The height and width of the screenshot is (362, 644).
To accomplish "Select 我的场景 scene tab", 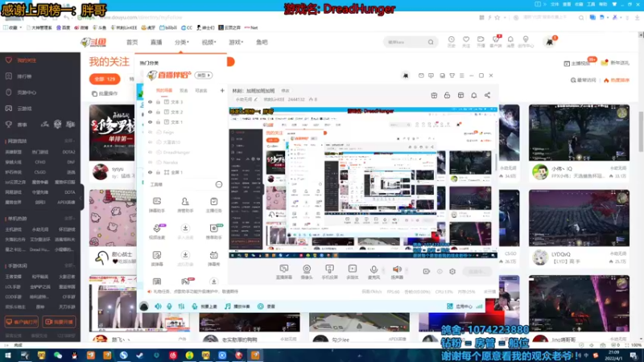I will [164, 91].
